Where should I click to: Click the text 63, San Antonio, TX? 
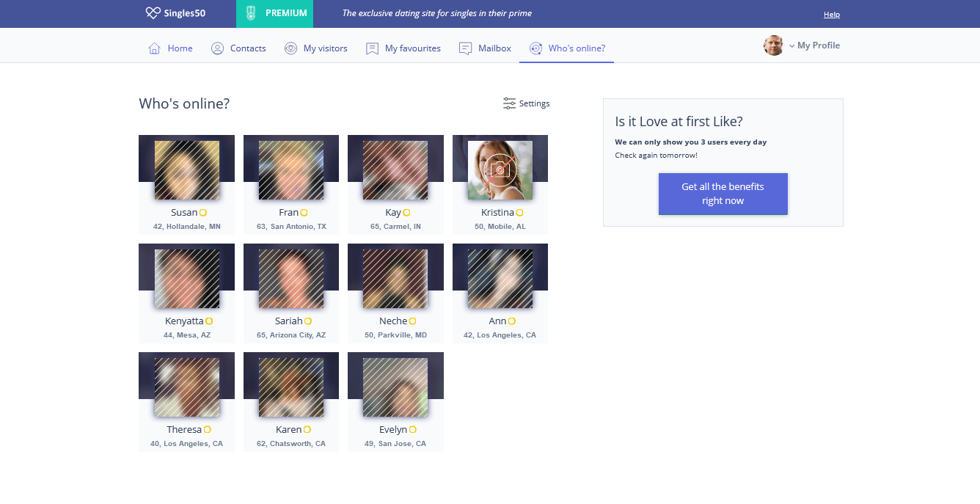(x=291, y=227)
